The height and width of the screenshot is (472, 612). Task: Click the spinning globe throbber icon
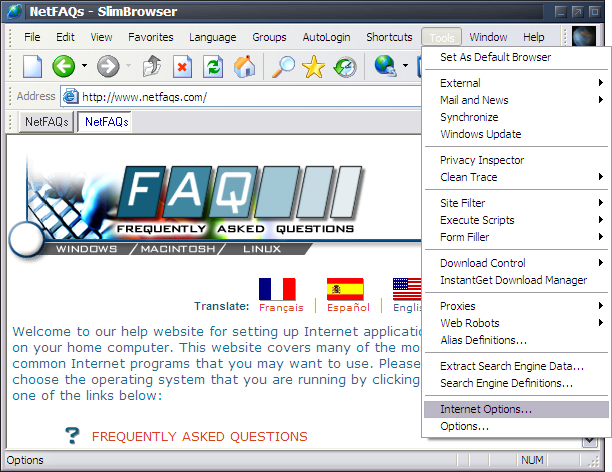coord(584,37)
